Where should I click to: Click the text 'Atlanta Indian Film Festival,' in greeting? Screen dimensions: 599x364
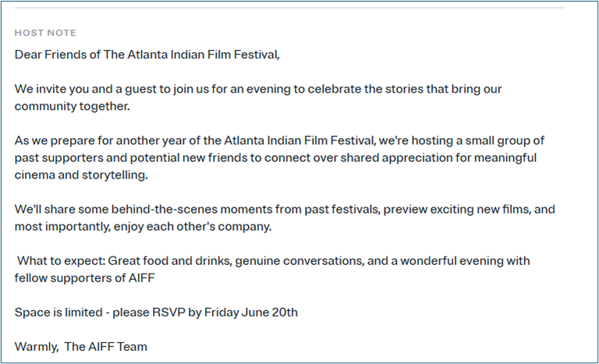(204, 55)
